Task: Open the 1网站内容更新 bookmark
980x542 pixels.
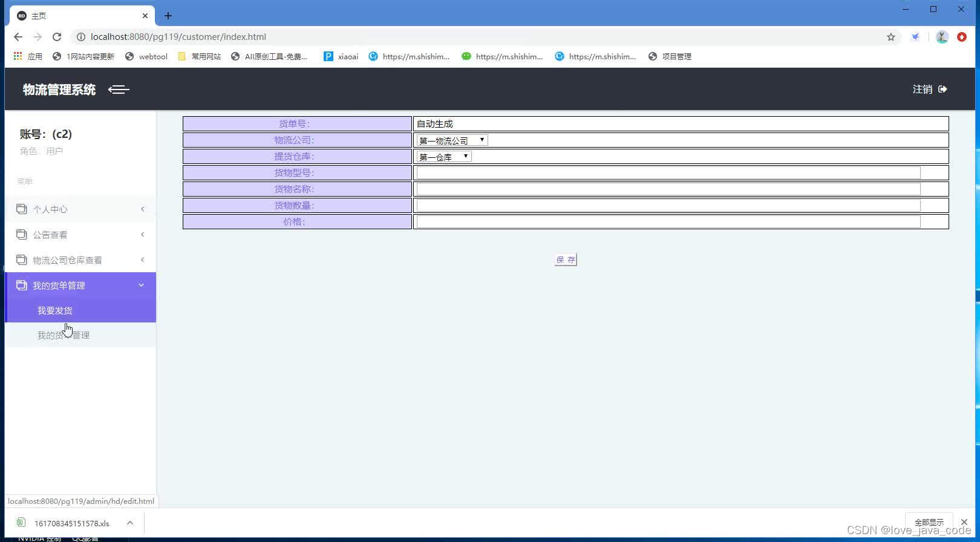Action: [x=83, y=56]
